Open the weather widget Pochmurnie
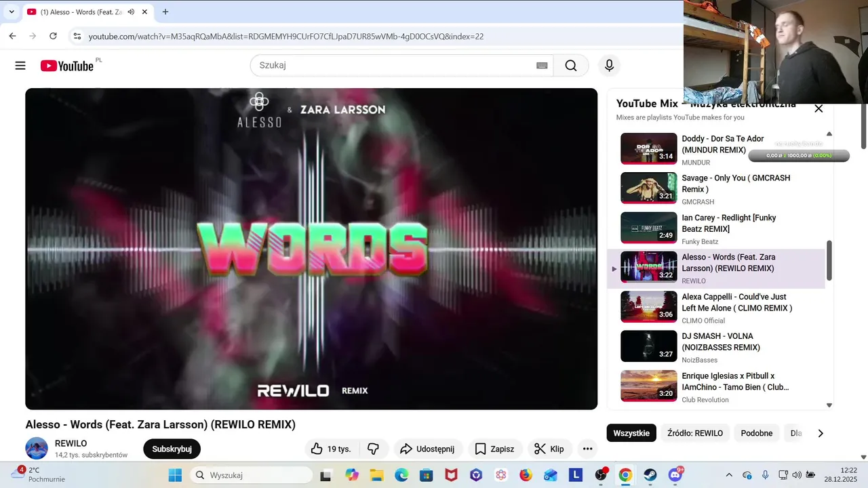This screenshot has width=868, height=488. (x=39, y=474)
